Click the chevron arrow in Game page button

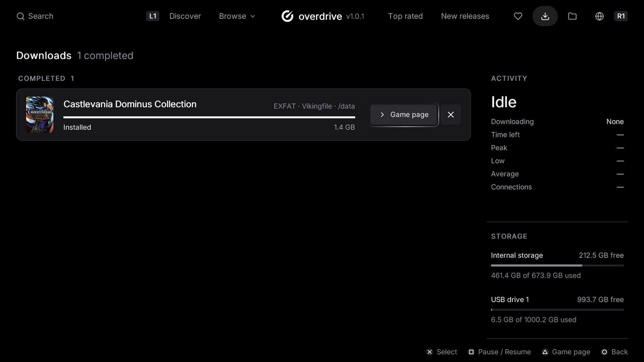[x=382, y=115]
